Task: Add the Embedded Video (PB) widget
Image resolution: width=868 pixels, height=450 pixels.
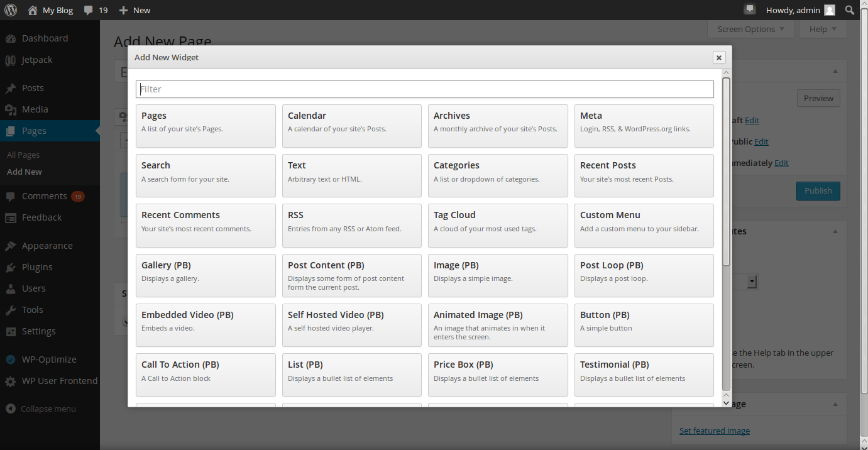Action: click(x=206, y=325)
